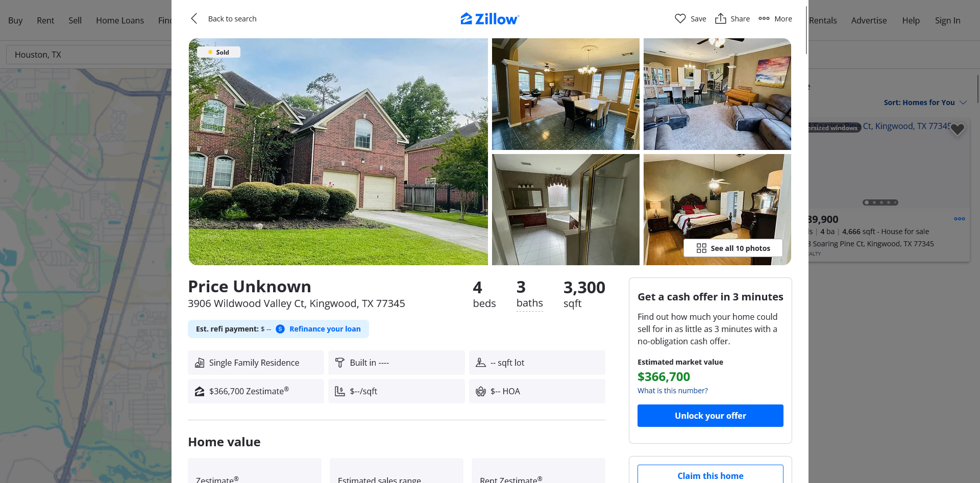Open the More three-dots menu
980x483 pixels.
click(x=764, y=19)
